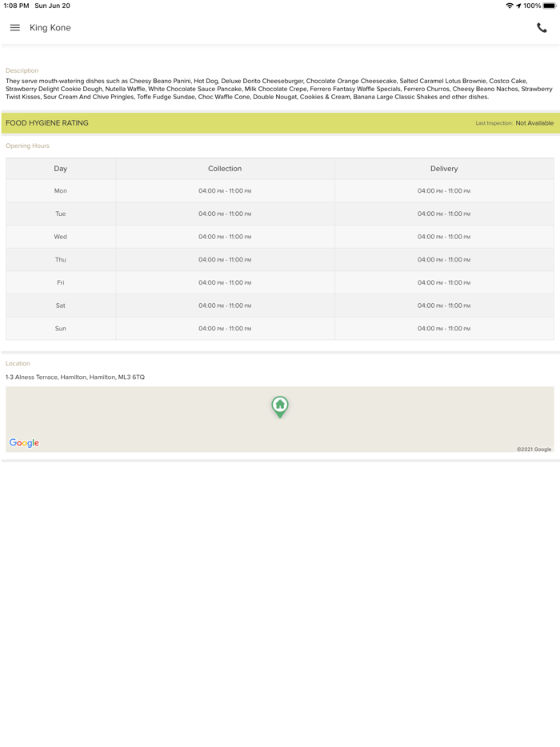Tap the status bar date Sun Jun 20
The height and width of the screenshot is (747, 560).
coord(53,6)
